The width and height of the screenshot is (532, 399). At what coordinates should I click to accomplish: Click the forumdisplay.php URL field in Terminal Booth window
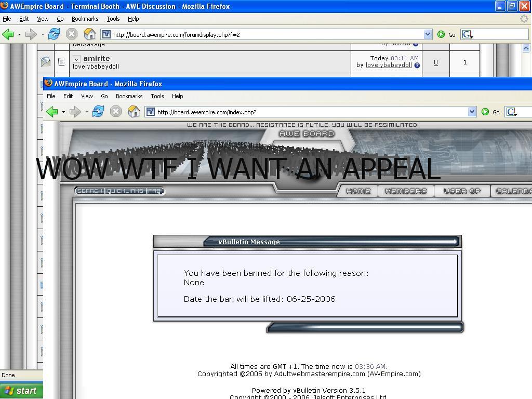(268, 34)
